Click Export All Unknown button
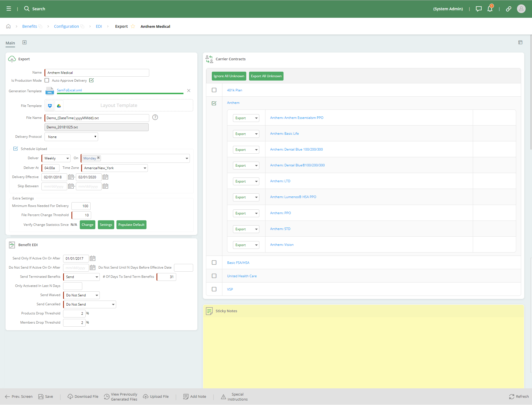The width and height of the screenshot is (532, 405). 266,76
